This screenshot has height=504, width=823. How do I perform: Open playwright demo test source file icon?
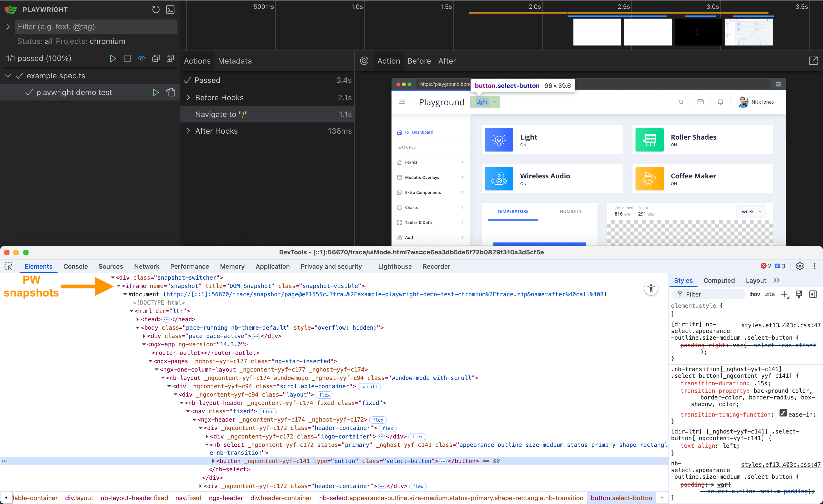coord(171,92)
